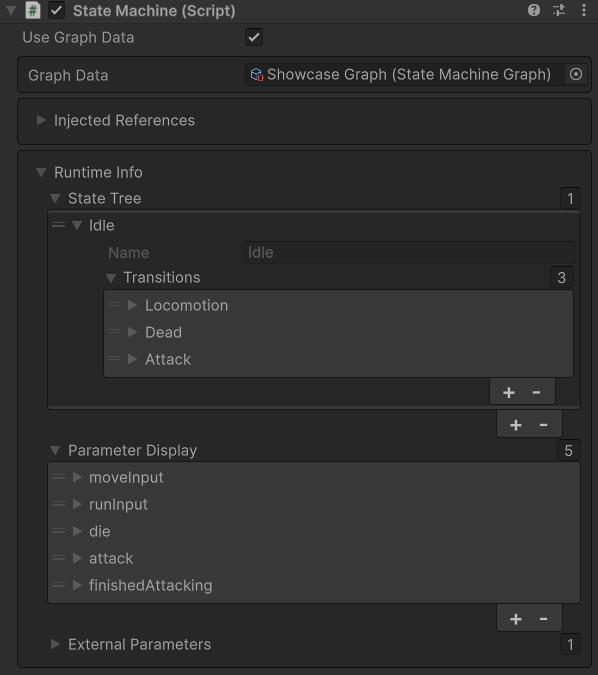Grab the Idle row drag handle
Image resolution: width=598 pixels, height=675 pixels.
[x=58, y=225]
